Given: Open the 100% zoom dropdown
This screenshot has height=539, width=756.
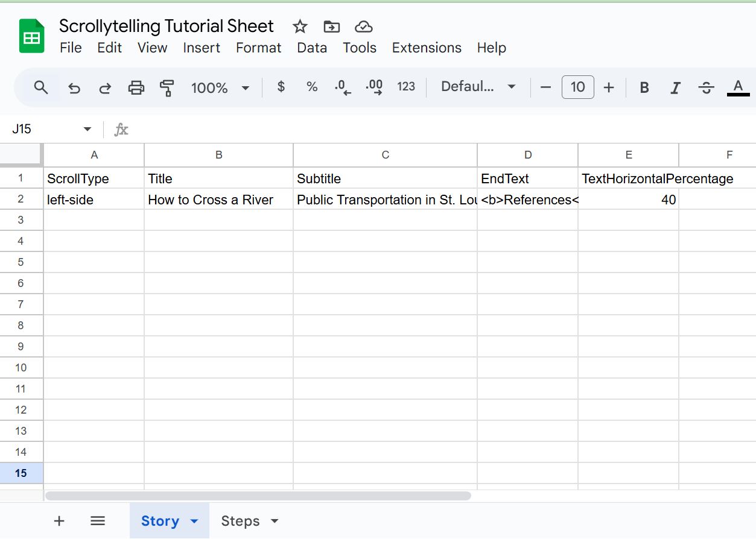Looking at the screenshot, I should (x=220, y=88).
